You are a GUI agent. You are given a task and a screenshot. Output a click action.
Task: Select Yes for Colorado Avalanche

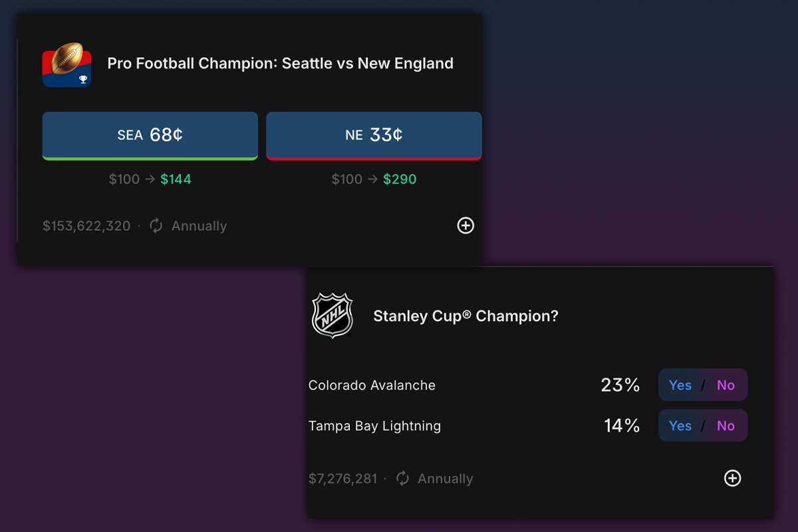(680, 384)
